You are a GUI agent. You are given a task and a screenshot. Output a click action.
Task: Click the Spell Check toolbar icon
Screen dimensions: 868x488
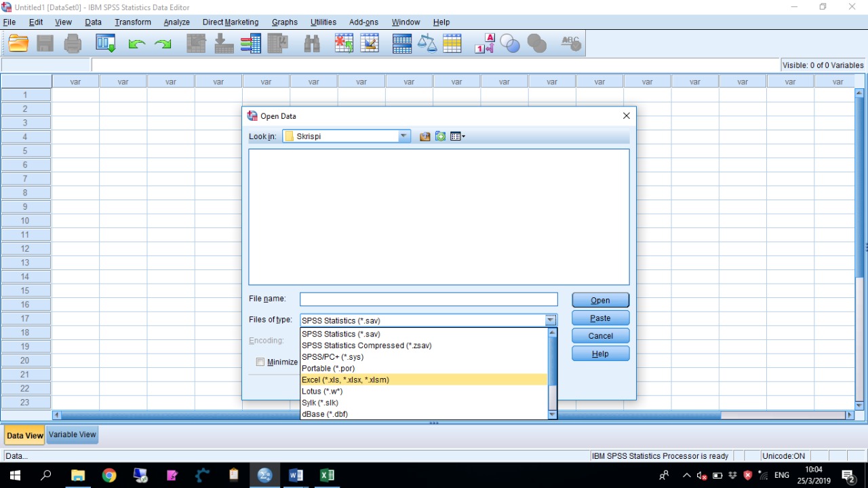coord(570,43)
